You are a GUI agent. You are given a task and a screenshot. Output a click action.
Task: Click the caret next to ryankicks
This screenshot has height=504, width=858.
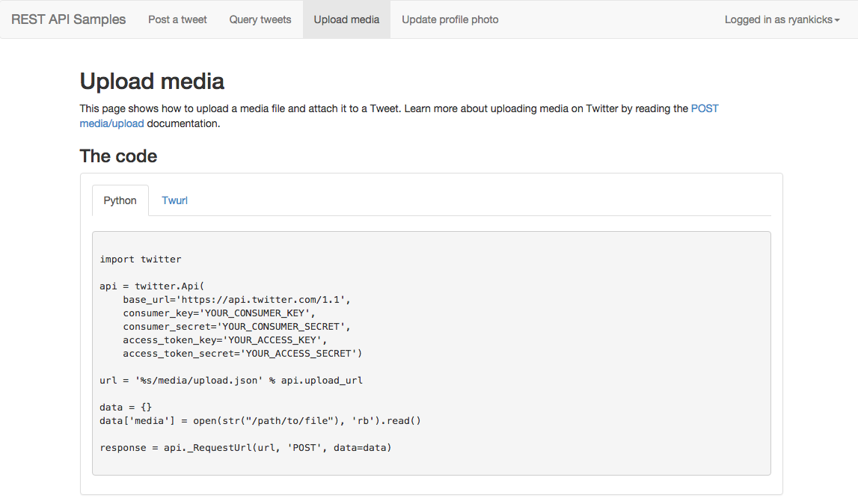[x=837, y=20]
